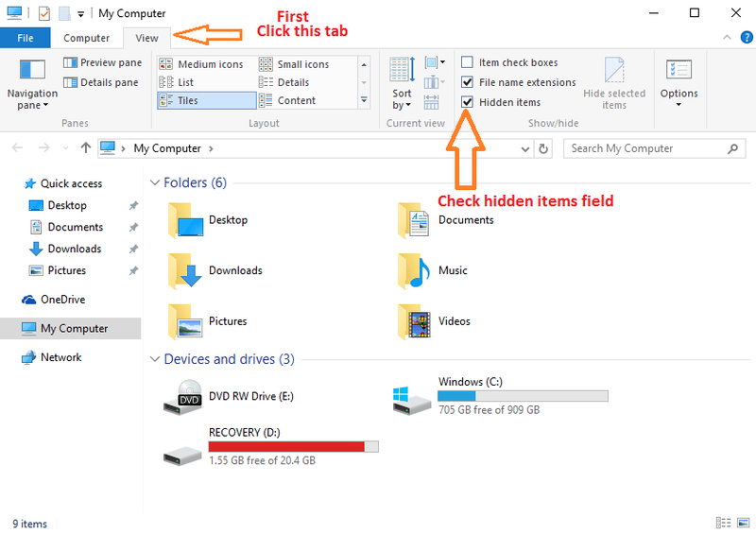Screen dimensions: 756x534
Task: Switch to List layout
Action: pos(177,82)
